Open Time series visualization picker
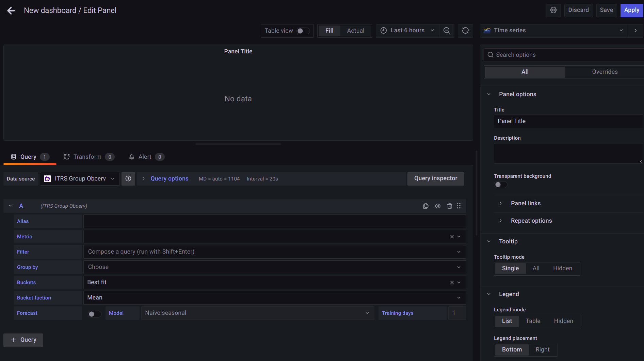The image size is (644, 361). [554, 31]
